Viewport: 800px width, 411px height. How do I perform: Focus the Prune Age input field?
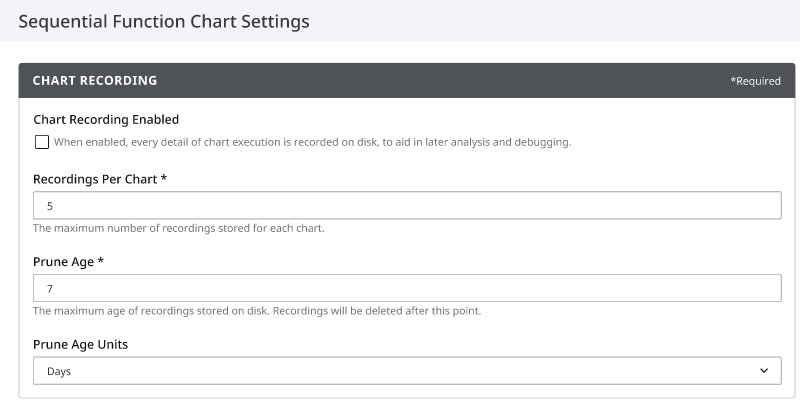tap(407, 288)
